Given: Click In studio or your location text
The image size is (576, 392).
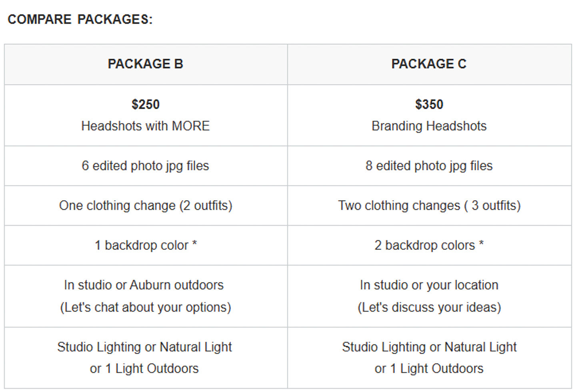Looking at the screenshot, I should click(x=429, y=285).
